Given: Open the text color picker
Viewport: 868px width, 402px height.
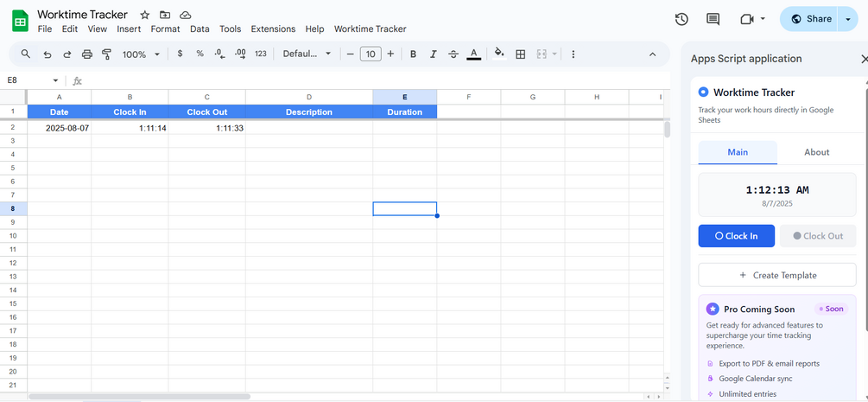Looking at the screenshot, I should [x=473, y=54].
